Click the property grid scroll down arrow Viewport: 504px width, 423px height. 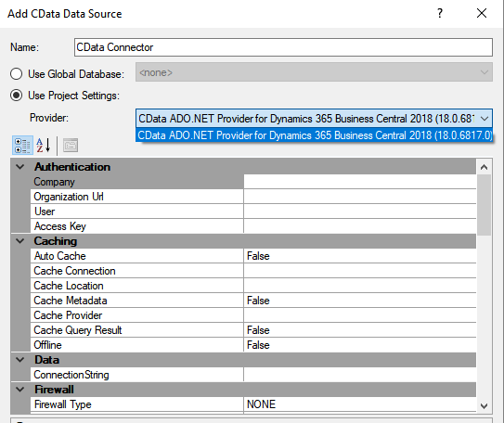[485, 406]
